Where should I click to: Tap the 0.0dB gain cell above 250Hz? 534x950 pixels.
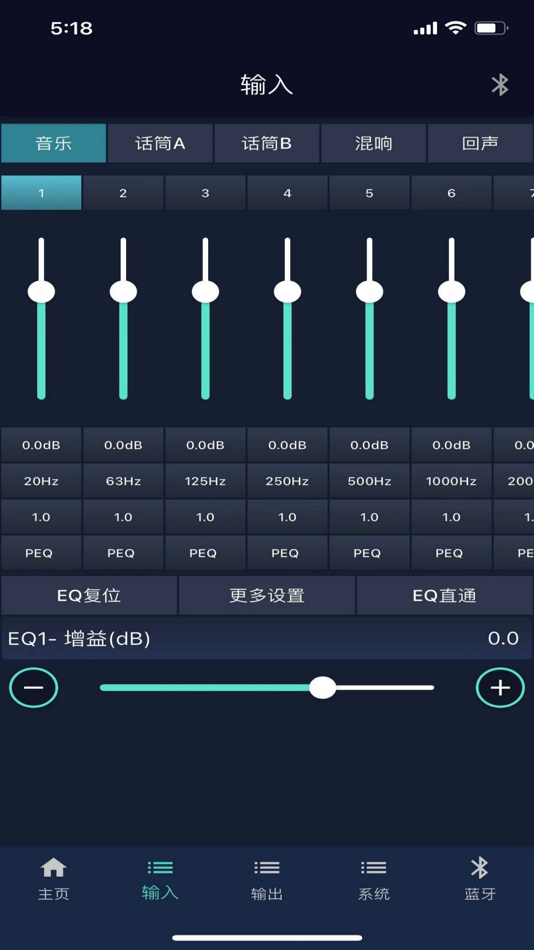287,445
